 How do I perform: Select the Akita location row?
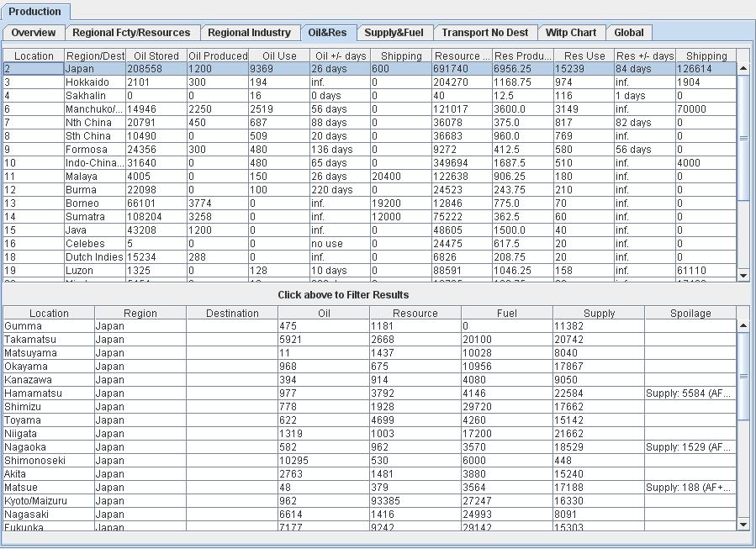point(370,475)
